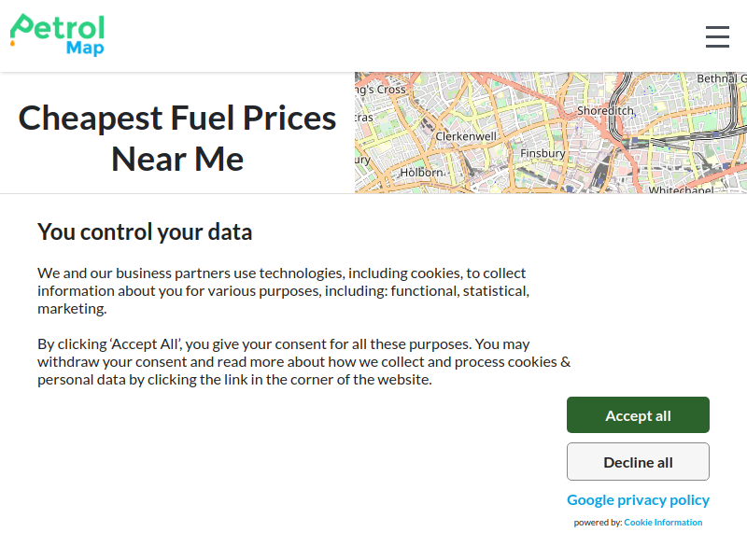Open the Google privacy policy link
Viewport: 747px width, 560px height.
pos(638,499)
